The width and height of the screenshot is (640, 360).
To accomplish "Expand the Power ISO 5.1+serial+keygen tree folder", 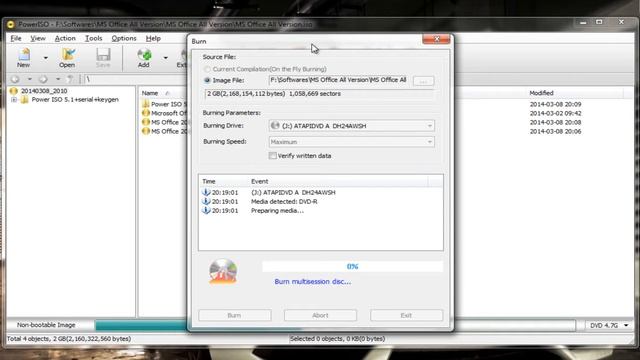I will (x=14, y=100).
